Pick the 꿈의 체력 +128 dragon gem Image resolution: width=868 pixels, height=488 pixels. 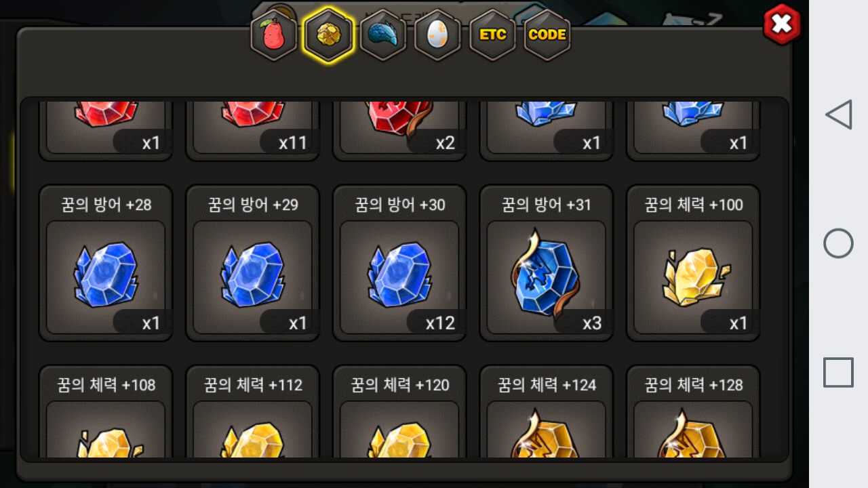(x=693, y=411)
